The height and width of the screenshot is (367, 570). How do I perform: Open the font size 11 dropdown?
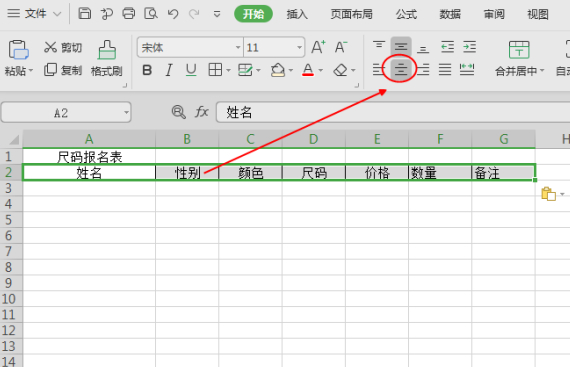(x=299, y=47)
